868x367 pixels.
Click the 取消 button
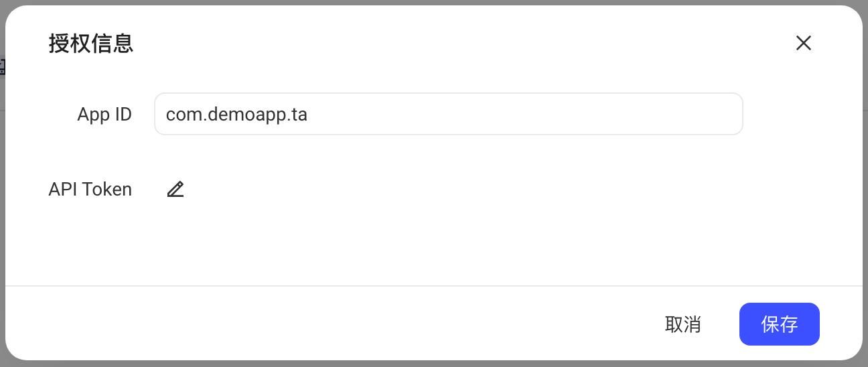pos(683,324)
